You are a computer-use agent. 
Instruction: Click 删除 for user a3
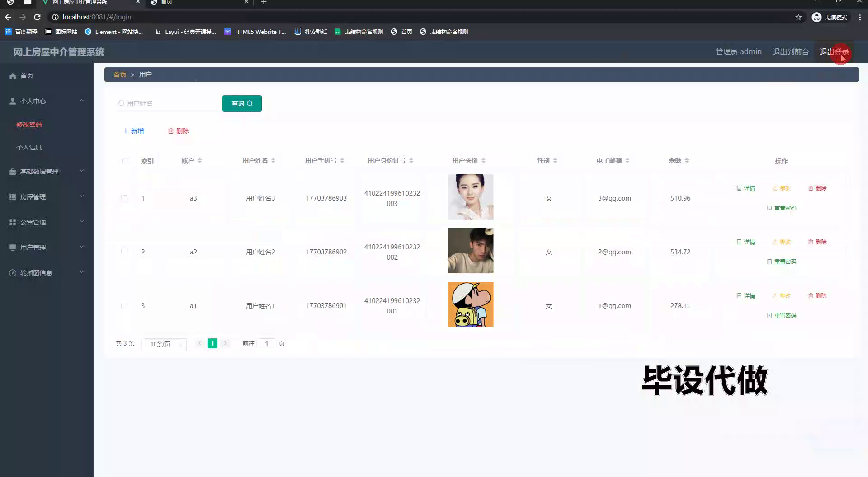point(817,188)
